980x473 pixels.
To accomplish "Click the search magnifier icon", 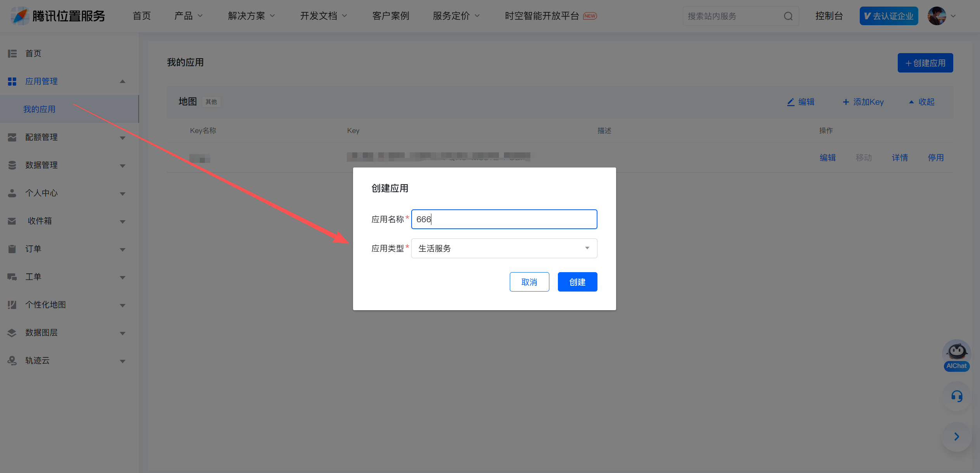I will click(x=788, y=16).
